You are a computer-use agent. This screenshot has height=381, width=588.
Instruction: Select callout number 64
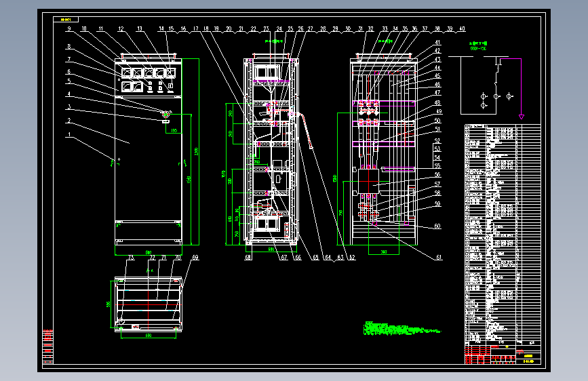pos(328,257)
